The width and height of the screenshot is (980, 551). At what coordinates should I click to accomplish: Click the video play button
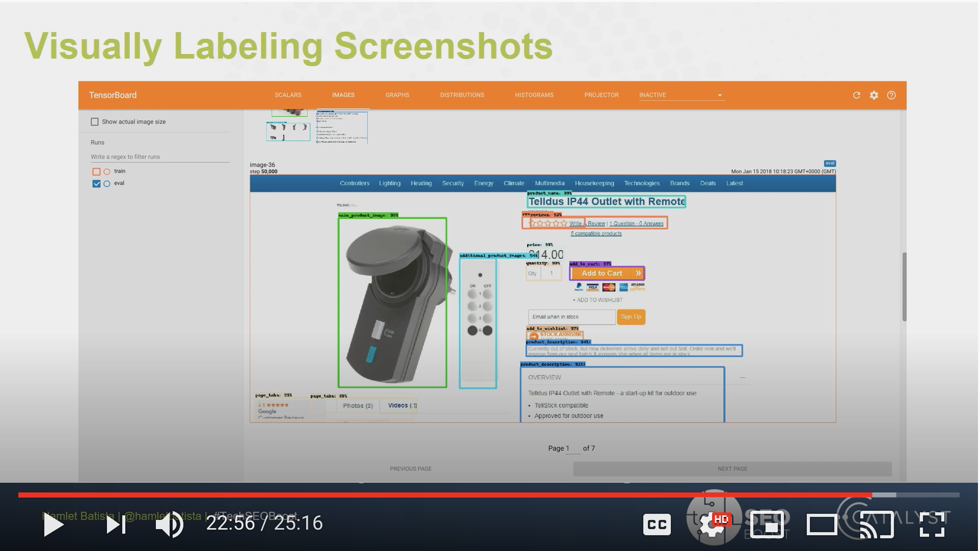(x=53, y=525)
